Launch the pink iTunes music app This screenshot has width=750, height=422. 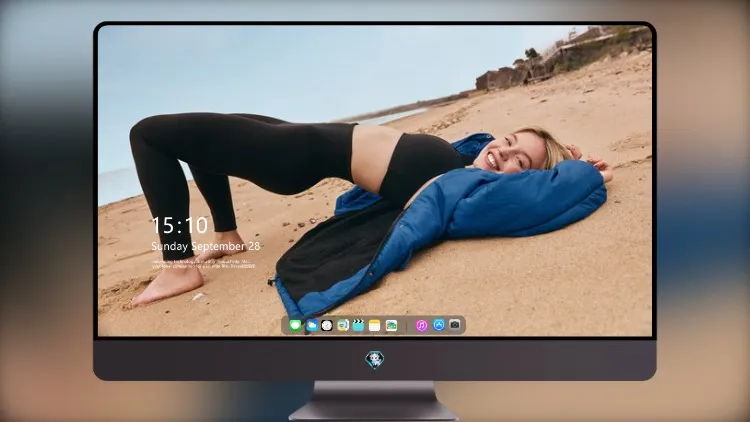421,326
